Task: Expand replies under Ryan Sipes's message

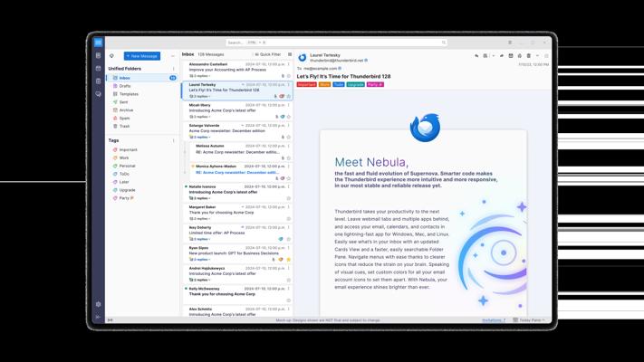Action: 200,260
